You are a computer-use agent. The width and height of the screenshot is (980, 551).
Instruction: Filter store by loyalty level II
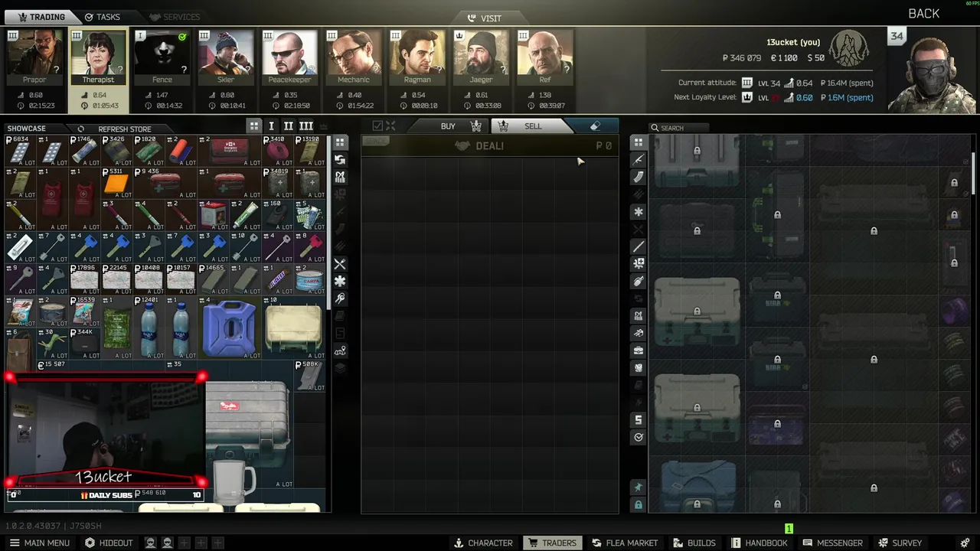288,126
